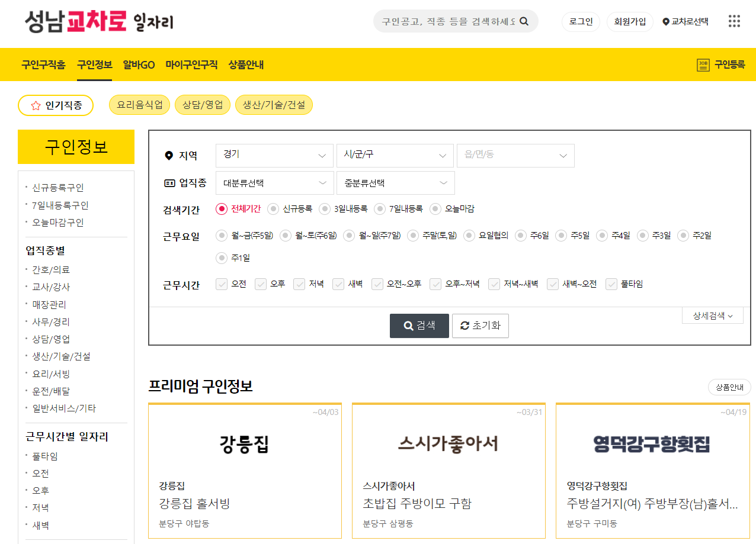The image size is (756, 544).
Task: Click the search magnifier icon in the top search bar
Action: [524, 21]
